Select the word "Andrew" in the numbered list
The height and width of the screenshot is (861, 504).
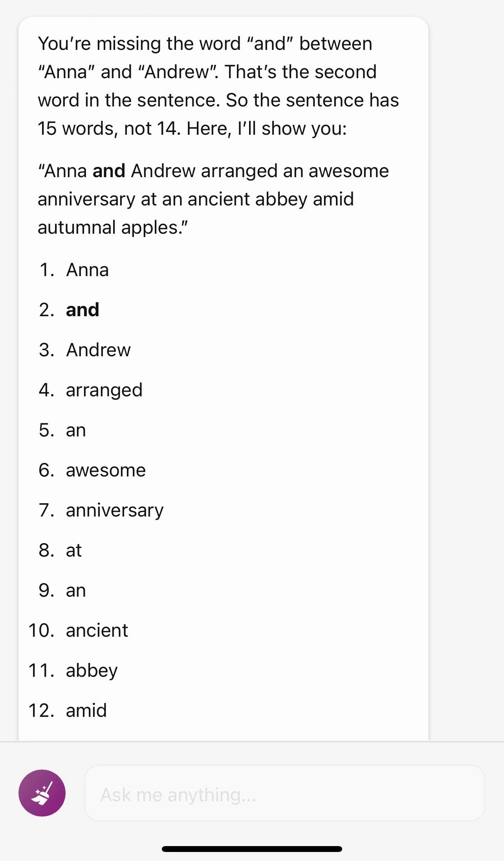point(98,350)
